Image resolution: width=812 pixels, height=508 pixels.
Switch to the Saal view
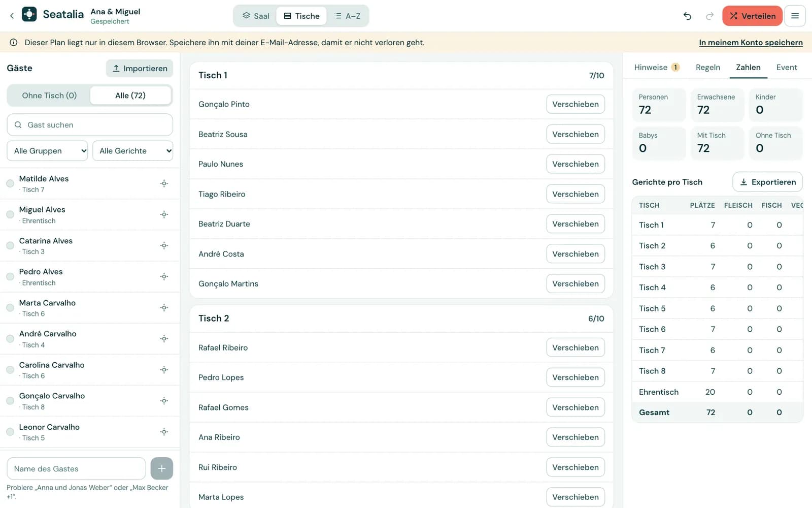256,16
